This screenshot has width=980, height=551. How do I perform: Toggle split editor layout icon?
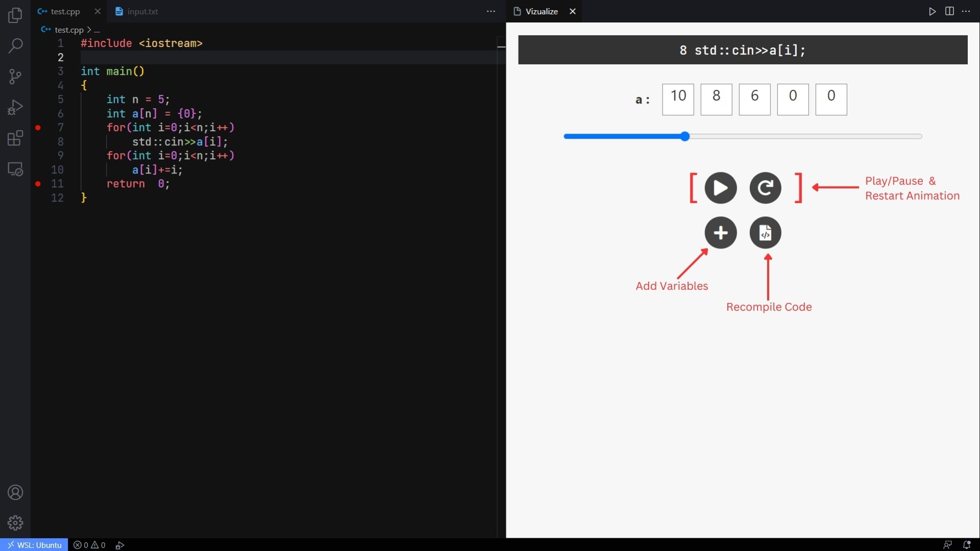pyautogui.click(x=949, y=11)
